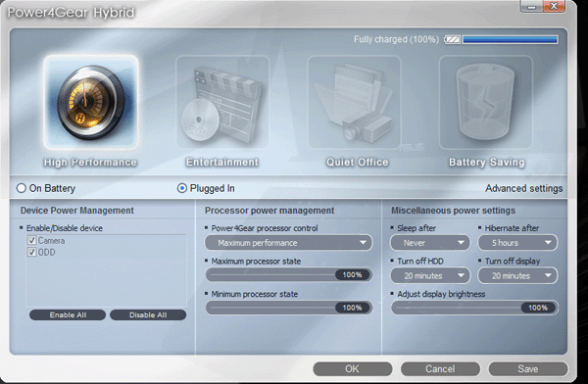This screenshot has height=384, width=588.
Task: Close the Power4Gear Hybrid window
Action: point(554,7)
